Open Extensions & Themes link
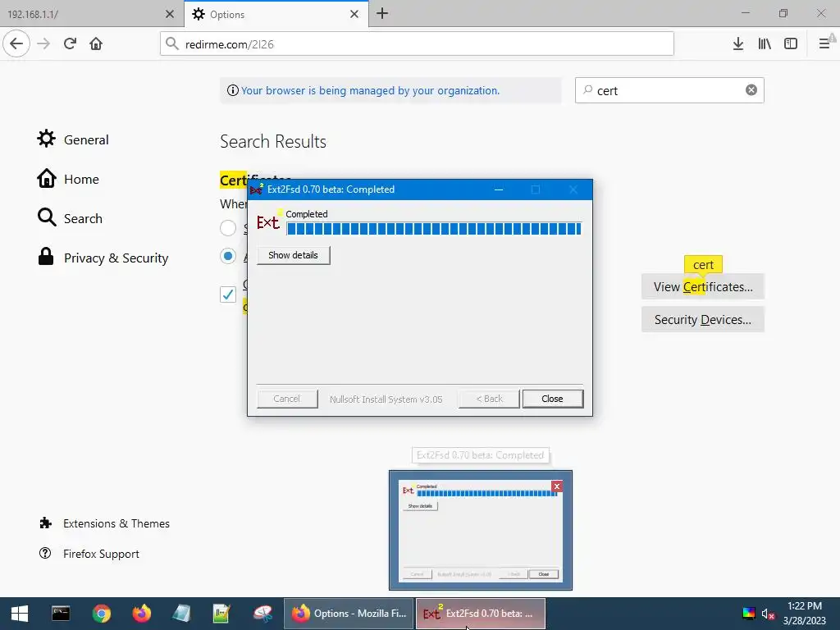Image resolution: width=840 pixels, height=630 pixels. pos(104,523)
